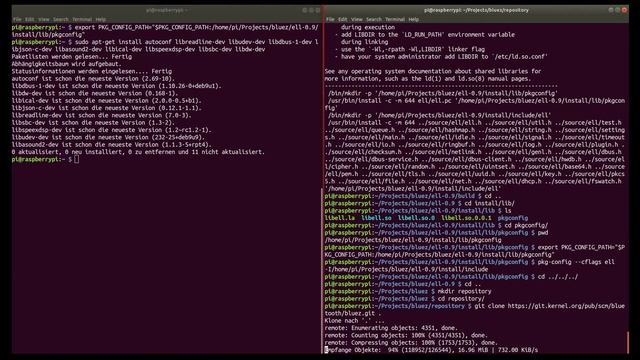Screen dimensions: 640x360
Task: Click 'See any operating system documentation' line
Action: tap(433, 71)
